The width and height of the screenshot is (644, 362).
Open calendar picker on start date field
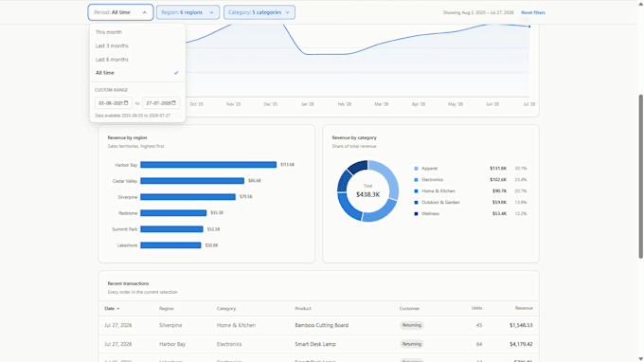point(126,102)
